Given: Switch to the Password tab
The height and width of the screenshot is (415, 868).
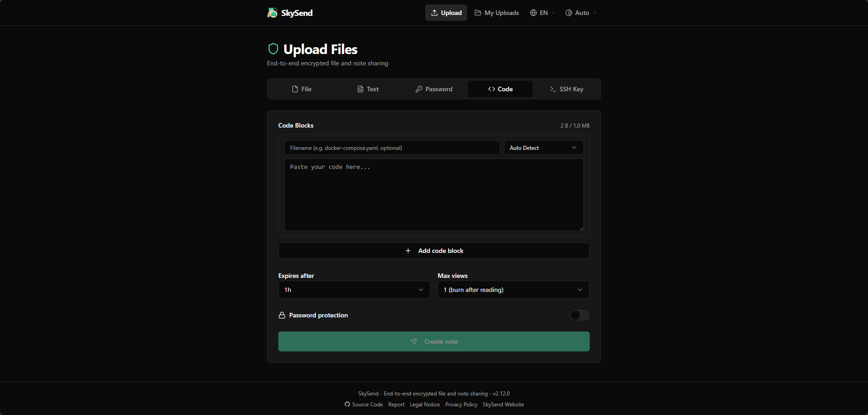Looking at the screenshot, I should tap(434, 89).
